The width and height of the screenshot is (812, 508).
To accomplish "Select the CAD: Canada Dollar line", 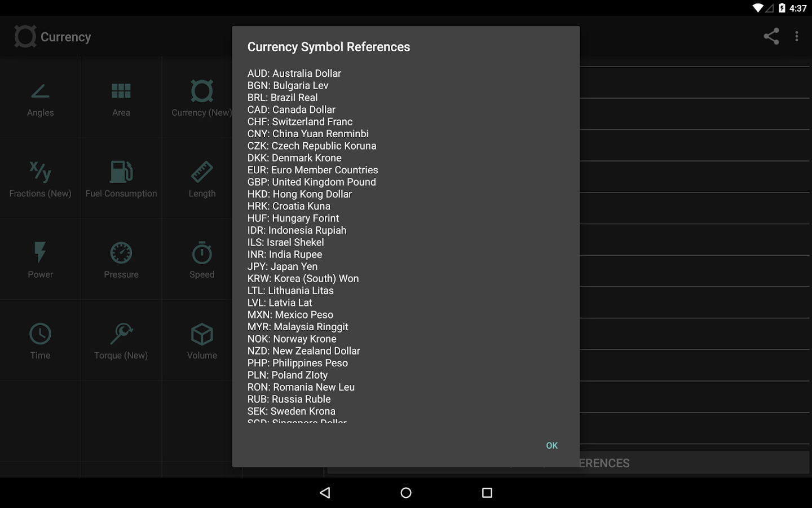I will tap(292, 110).
